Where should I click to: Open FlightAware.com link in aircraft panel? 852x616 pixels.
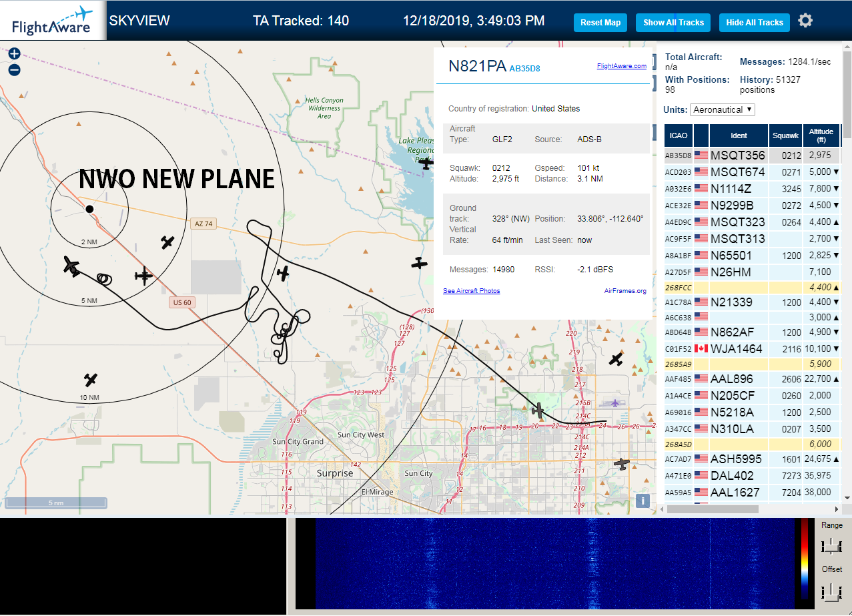pyautogui.click(x=621, y=66)
